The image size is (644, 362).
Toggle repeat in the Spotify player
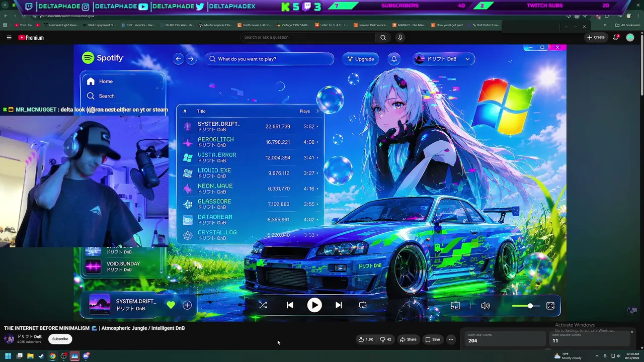(x=363, y=305)
